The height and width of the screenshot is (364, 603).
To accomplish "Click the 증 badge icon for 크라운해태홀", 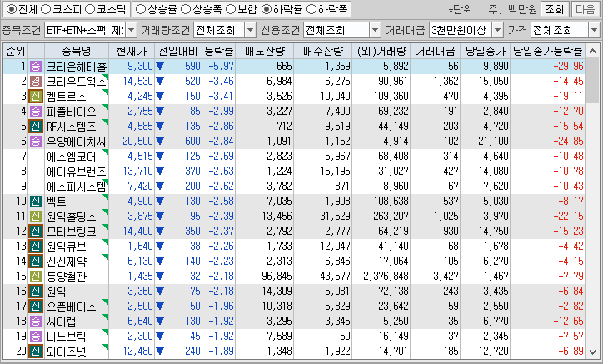I will pyautogui.click(x=36, y=66).
